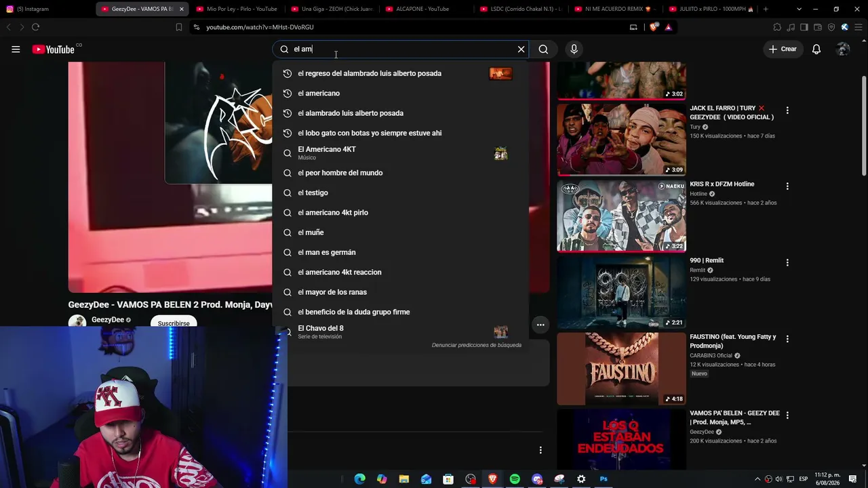Open the FAUSTINO video thumbnail

(x=621, y=369)
